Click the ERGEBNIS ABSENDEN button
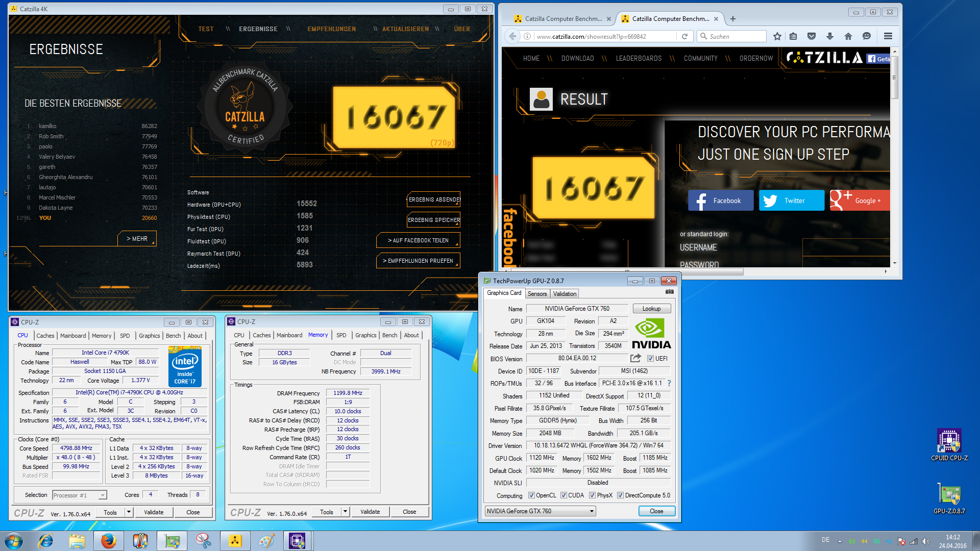This screenshot has width=980, height=551. (x=434, y=199)
